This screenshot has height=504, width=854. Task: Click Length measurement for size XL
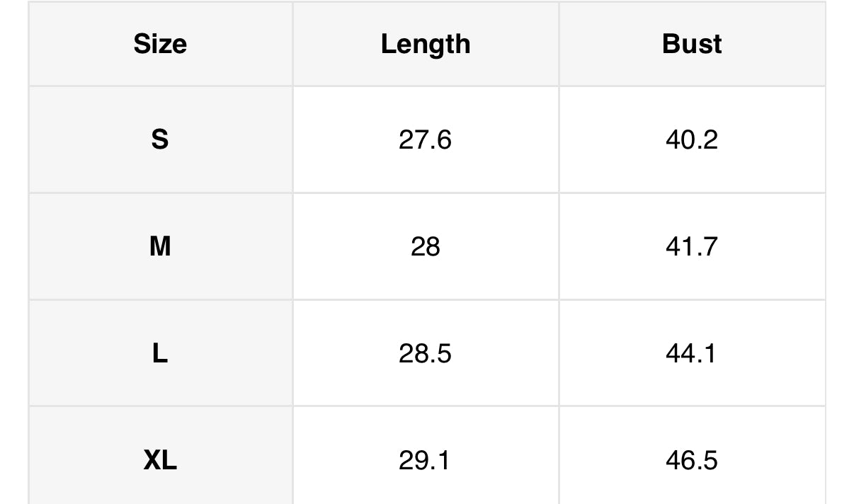tap(426, 460)
